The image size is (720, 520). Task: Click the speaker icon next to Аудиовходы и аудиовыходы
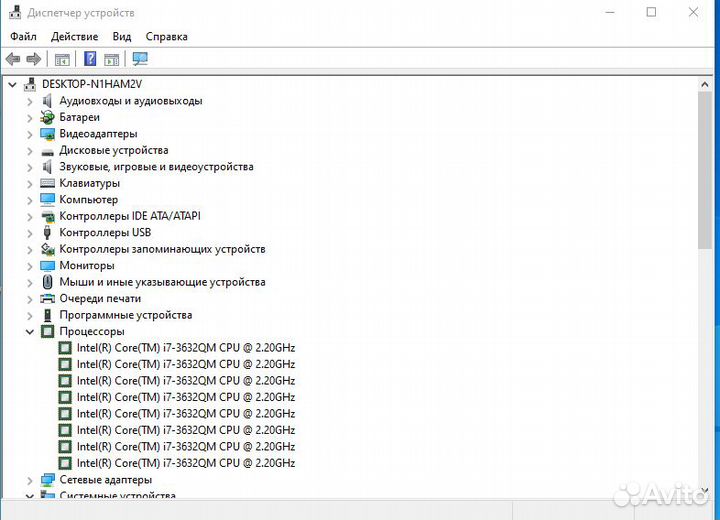click(x=47, y=101)
